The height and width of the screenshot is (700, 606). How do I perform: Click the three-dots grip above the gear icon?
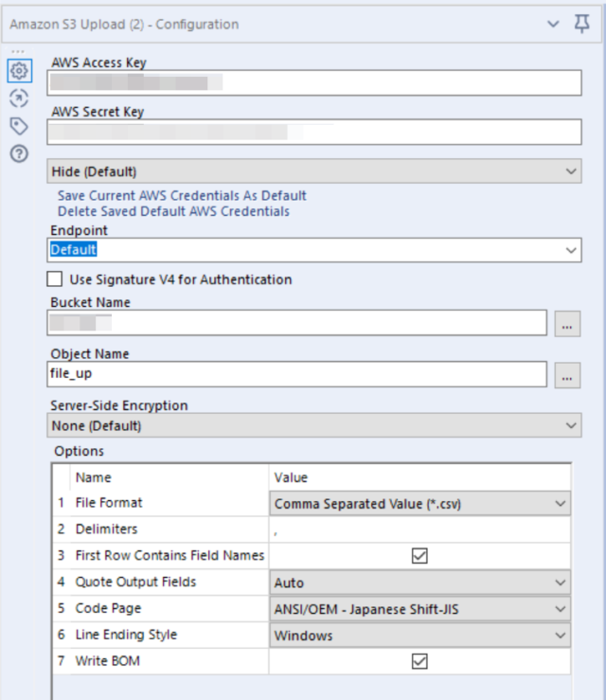click(x=18, y=51)
